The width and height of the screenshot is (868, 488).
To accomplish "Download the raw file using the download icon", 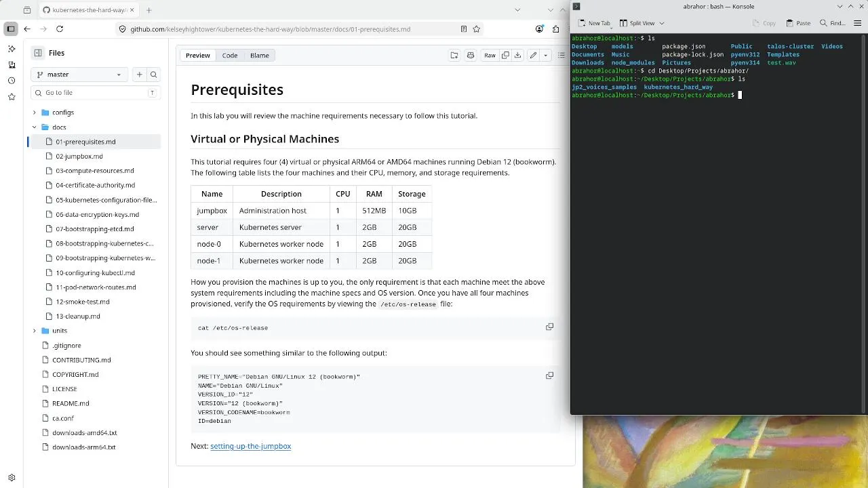I will [x=517, y=56].
